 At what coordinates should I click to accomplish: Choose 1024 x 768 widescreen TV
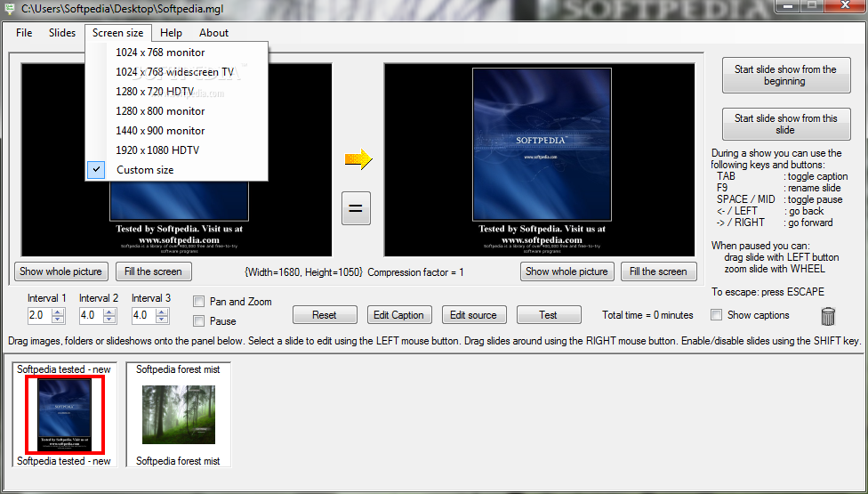click(x=177, y=71)
